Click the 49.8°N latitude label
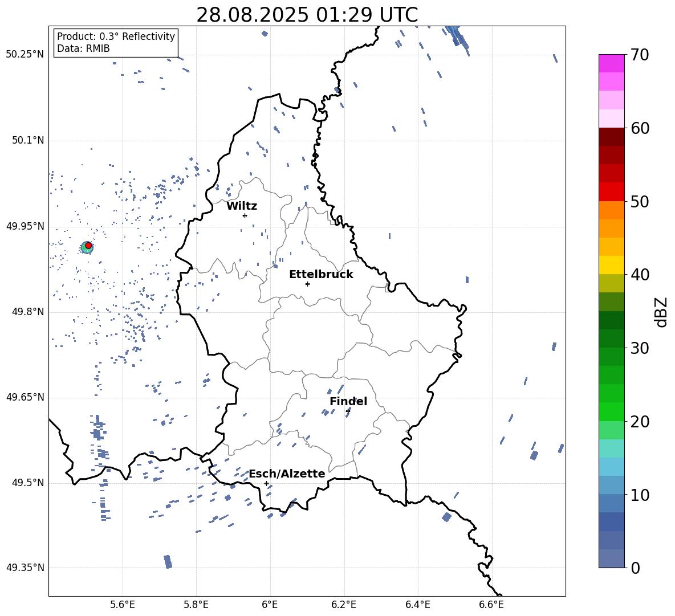 coord(27,312)
